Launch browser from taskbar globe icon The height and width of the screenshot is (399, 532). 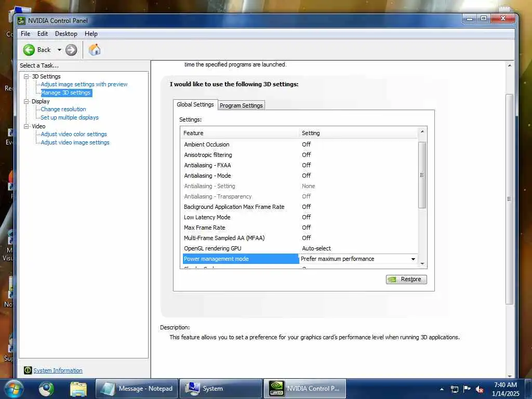tap(46, 389)
